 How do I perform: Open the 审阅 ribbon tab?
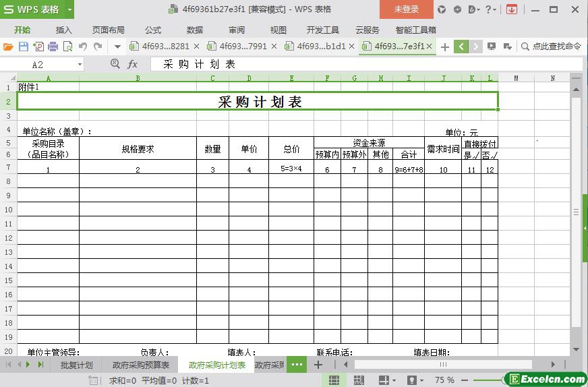237,30
